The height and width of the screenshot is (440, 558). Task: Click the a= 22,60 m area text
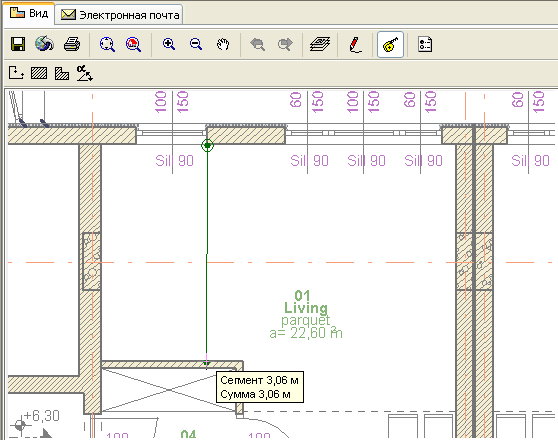(306, 333)
